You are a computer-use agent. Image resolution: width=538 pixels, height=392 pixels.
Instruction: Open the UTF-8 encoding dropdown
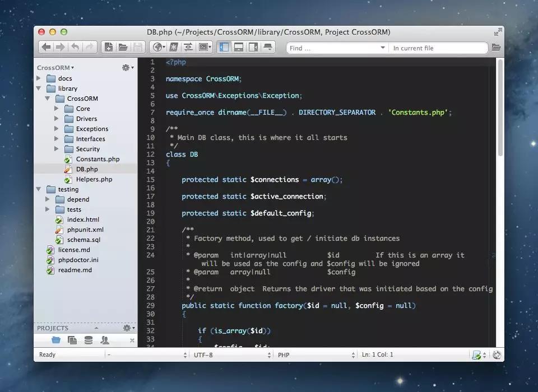point(231,354)
